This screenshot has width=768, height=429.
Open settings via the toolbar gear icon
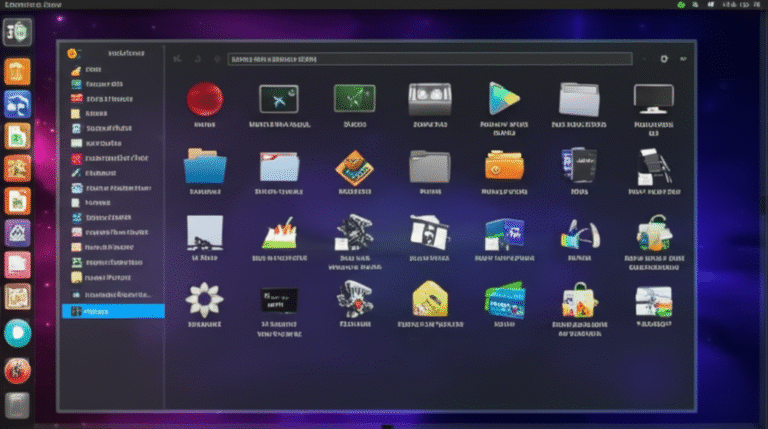tap(664, 59)
